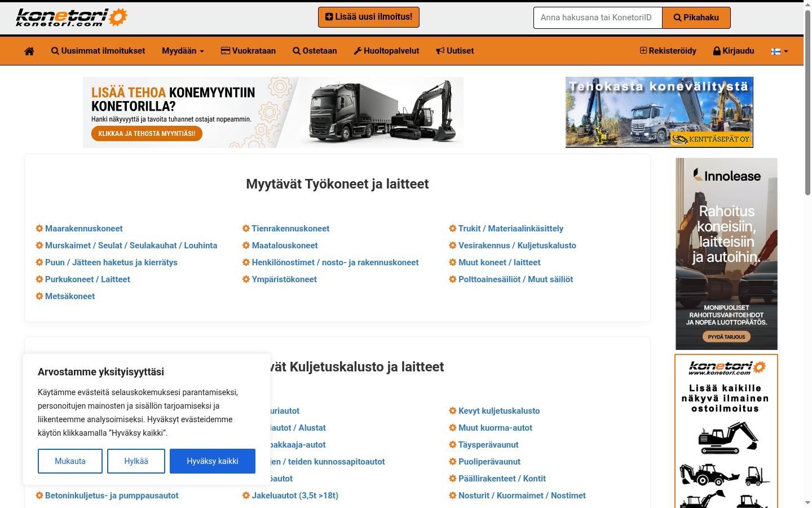
Task: Click gear icon next to Ympäristökoneet
Action: click(246, 279)
